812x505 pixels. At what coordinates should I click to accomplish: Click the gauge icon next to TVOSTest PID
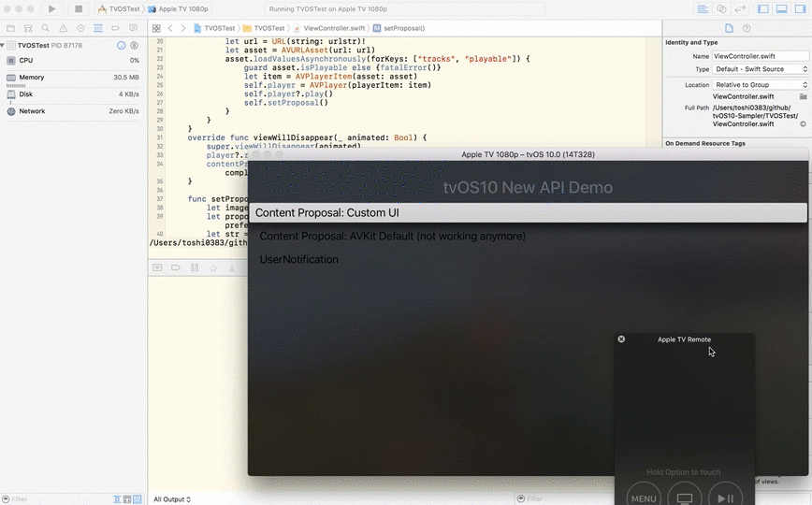coord(122,46)
